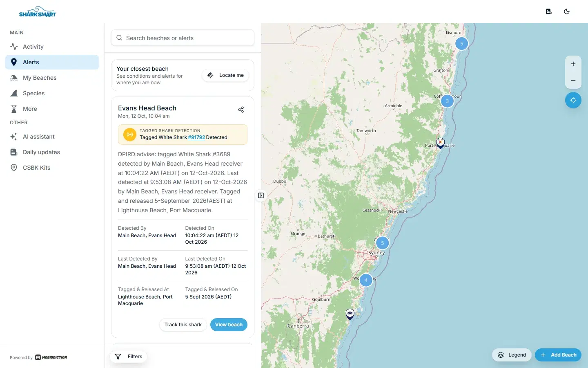Expand the cluster of 5 near Sydney
Image resolution: width=588 pixels, height=368 pixels.
tap(382, 243)
